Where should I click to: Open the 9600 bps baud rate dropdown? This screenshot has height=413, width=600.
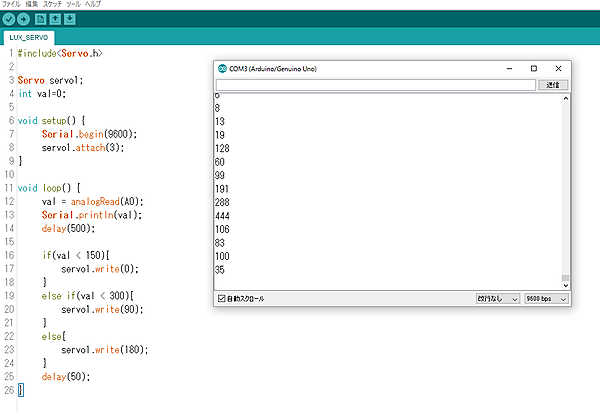[547, 298]
